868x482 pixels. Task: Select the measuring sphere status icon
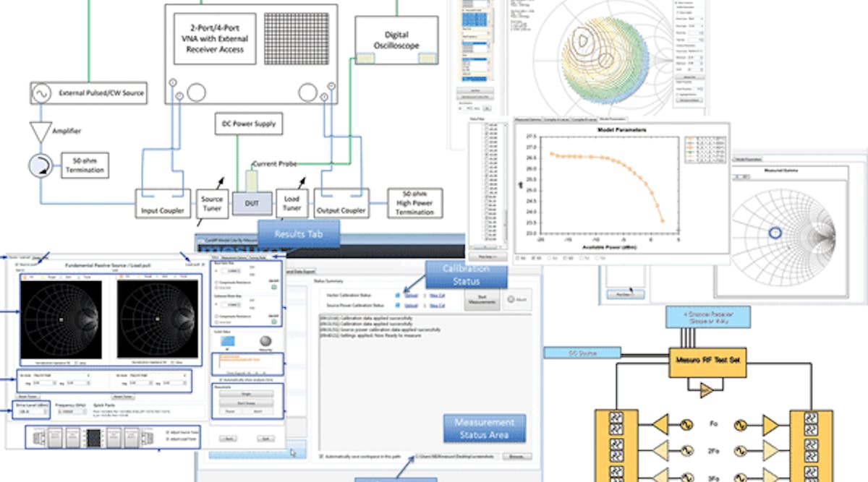pyautogui.click(x=267, y=340)
